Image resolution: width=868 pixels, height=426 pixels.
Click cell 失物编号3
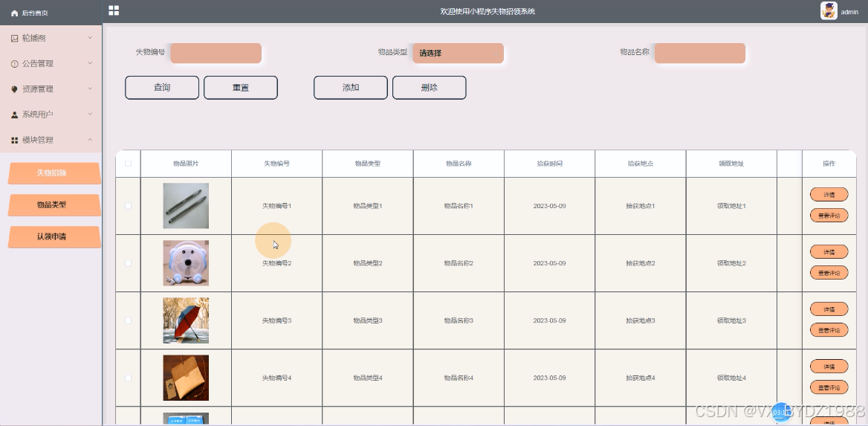pos(276,320)
